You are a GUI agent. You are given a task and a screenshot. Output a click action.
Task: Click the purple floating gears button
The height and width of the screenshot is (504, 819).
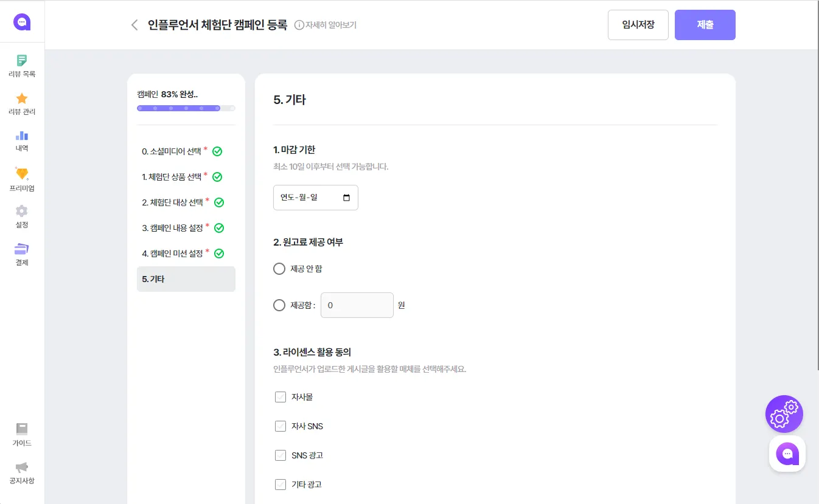(x=784, y=414)
